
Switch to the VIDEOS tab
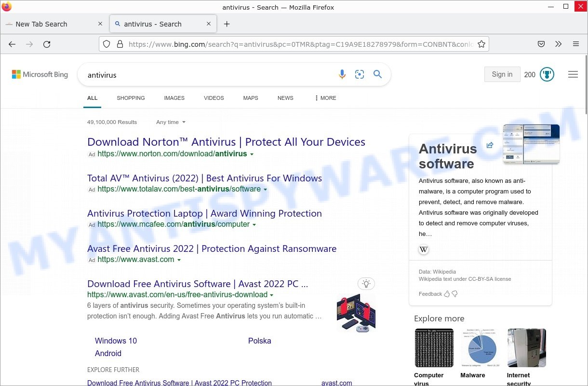[x=214, y=98]
